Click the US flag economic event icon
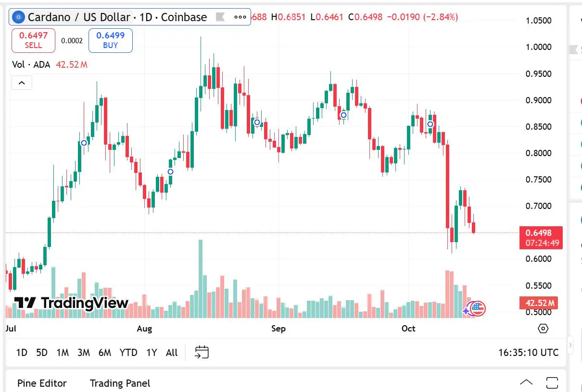 coord(478,309)
